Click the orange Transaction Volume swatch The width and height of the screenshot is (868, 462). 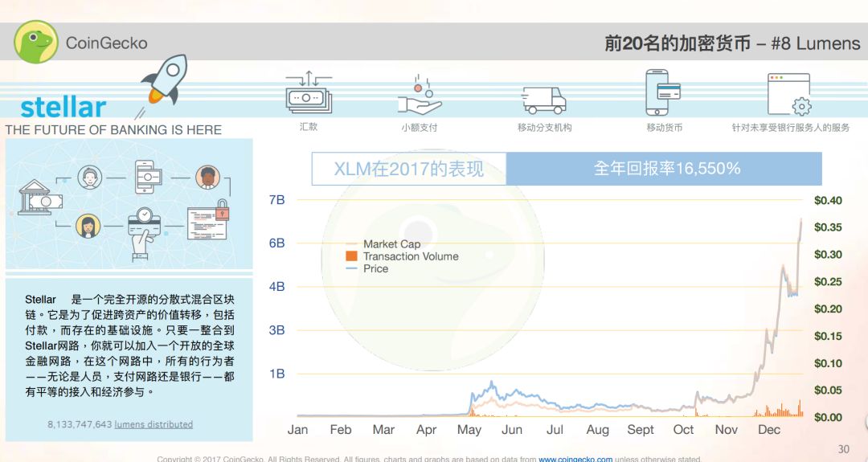(x=351, y=256)
